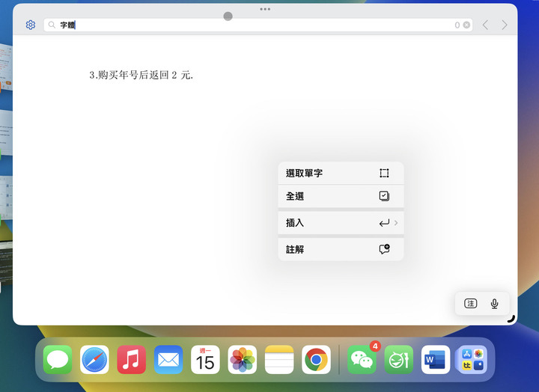This screenshot has width=539, height=392.
Task: Switch keyboard input method 注 button
Action: click(x=471, y=304)
